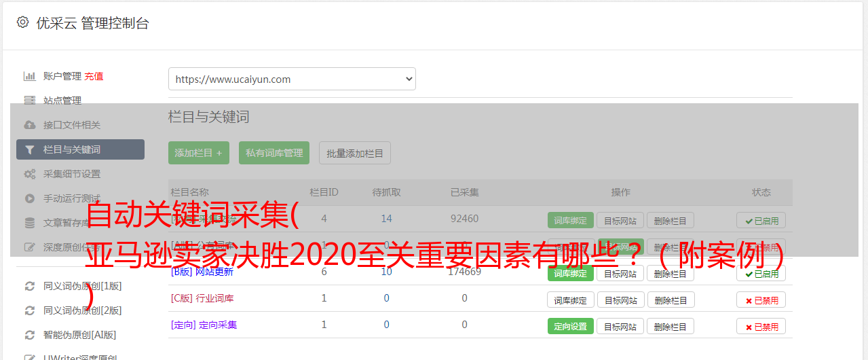This screenshot has width=868, height=360.
Task: Click the pending count 10 in 网站更新 row
Action: tap(386, 272)
